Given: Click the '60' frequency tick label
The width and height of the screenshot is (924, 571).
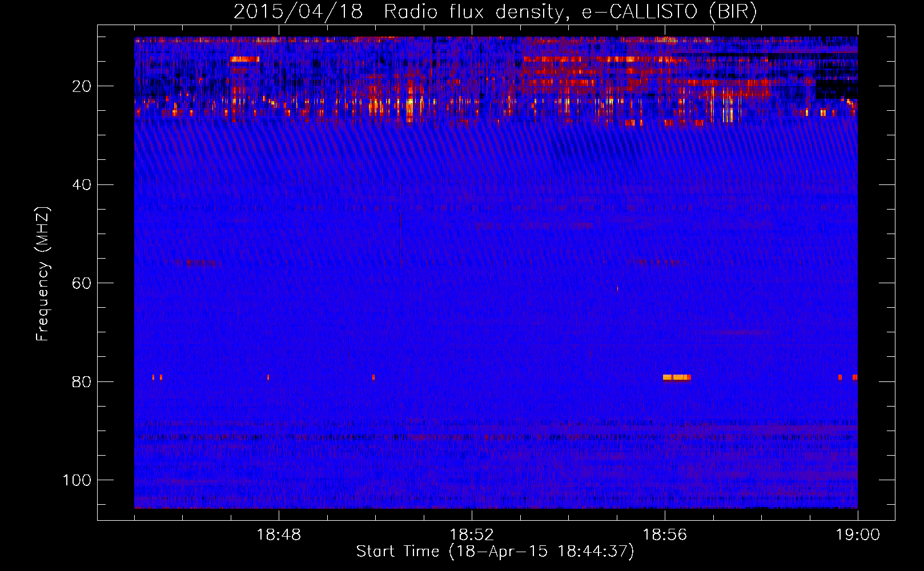Looking at the screenshot, I should coord(82,283).
